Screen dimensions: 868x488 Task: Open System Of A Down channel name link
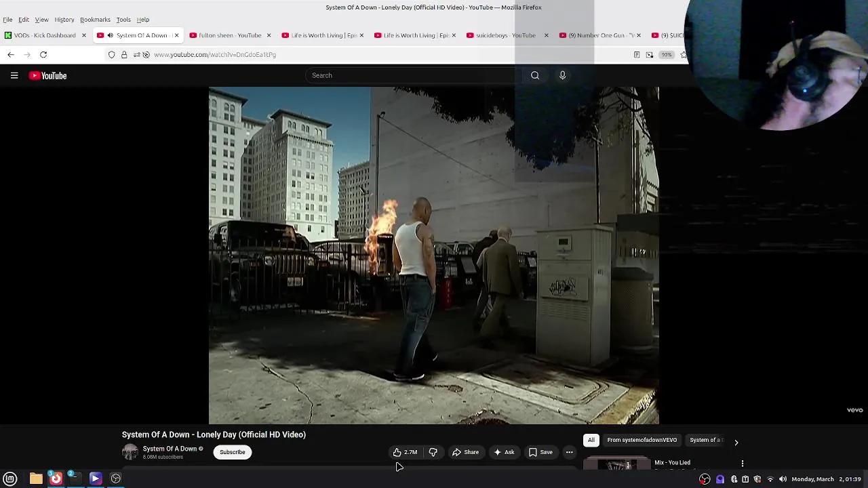[x=170, y=449]
